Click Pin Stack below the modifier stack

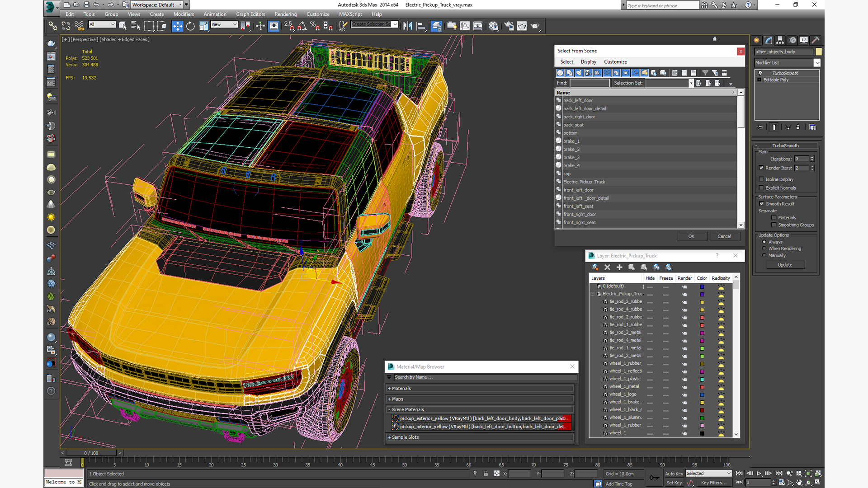pyautogui.click(x=759, y=127)
